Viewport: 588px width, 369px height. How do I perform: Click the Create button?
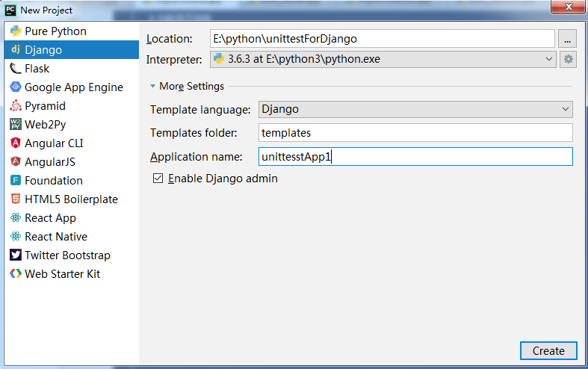click(548, 350)
